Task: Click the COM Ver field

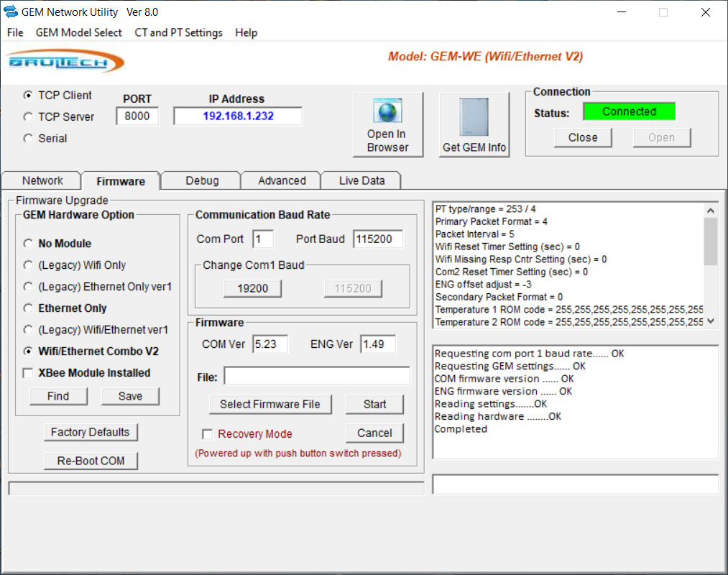Action: (270, 344)
